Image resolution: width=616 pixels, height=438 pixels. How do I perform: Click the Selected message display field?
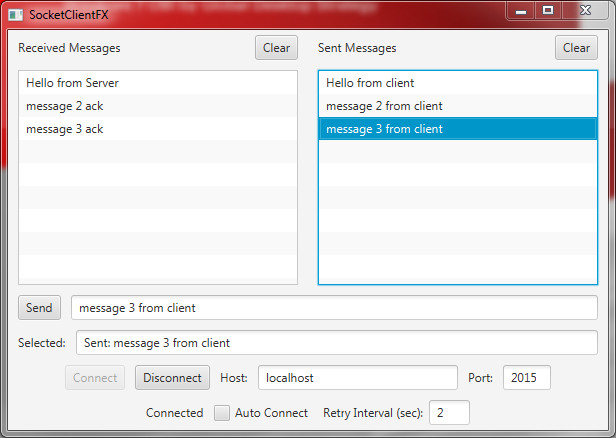(x=337, y=343)
